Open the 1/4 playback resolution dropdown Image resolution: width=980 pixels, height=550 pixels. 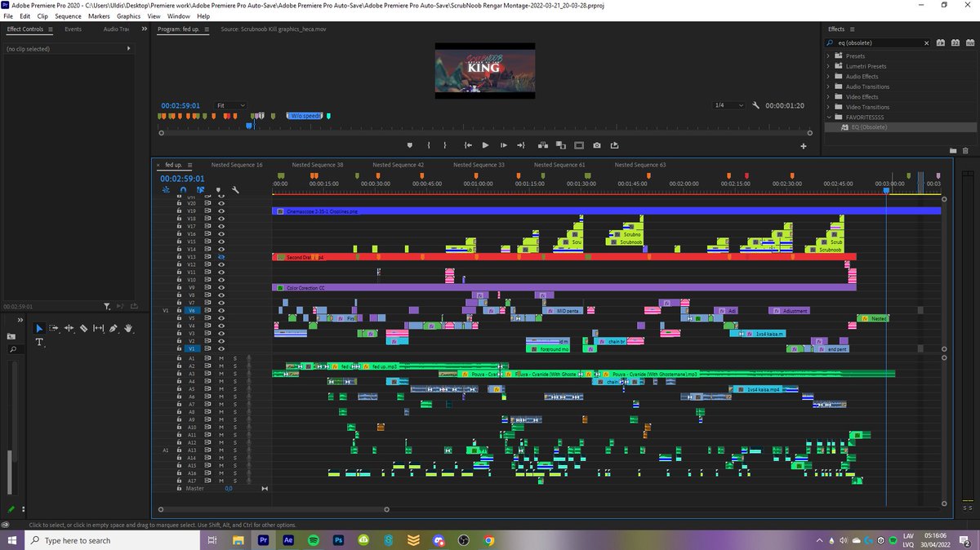728,104
